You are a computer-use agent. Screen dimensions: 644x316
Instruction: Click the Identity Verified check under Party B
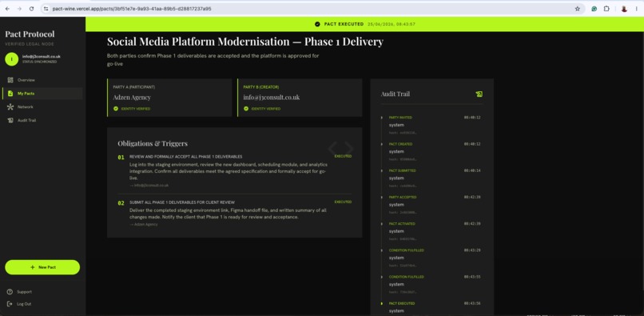coord(246,109)
